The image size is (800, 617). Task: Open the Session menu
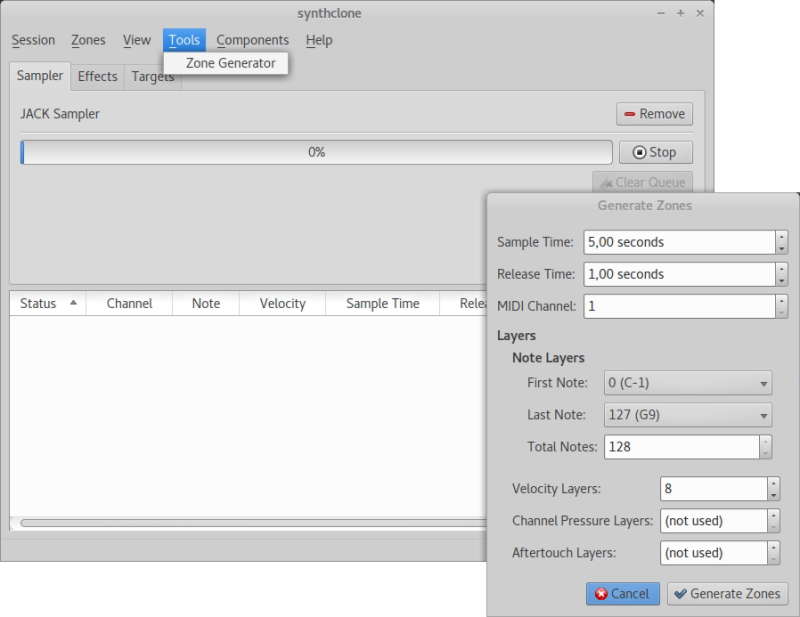point(33,40)
